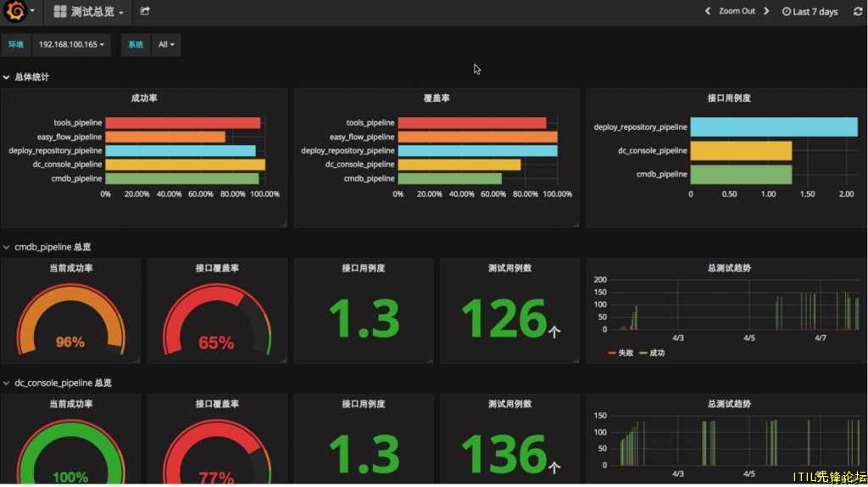The height and width of the screenshot is (487, 868).
Task: Open the 测试总览 dashboard picker
Action: point(88,12)
